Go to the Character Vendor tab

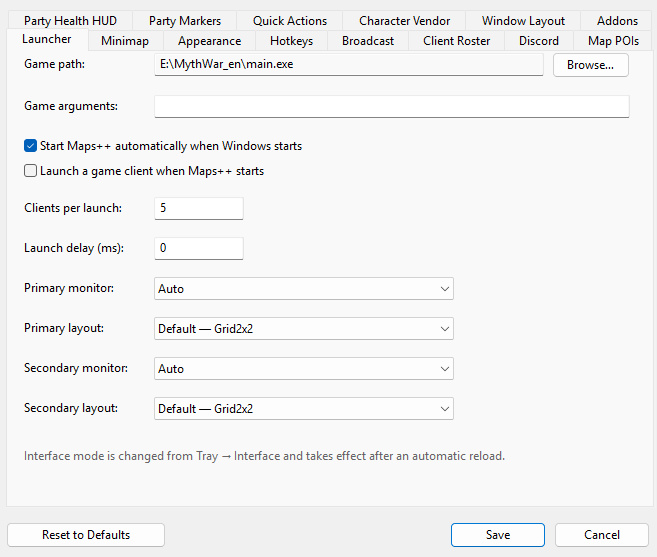pyautogui.click(x=404, y=21)
